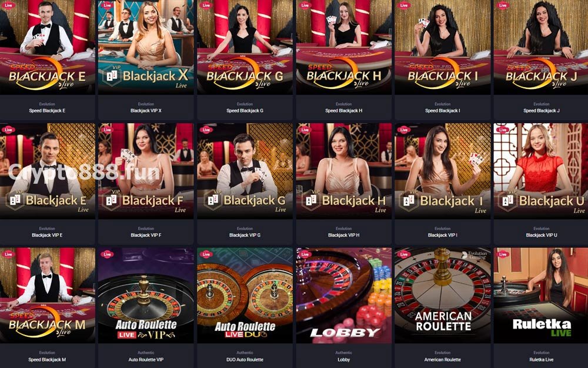Click the Speed Blackjack I text link

[443, 111]
